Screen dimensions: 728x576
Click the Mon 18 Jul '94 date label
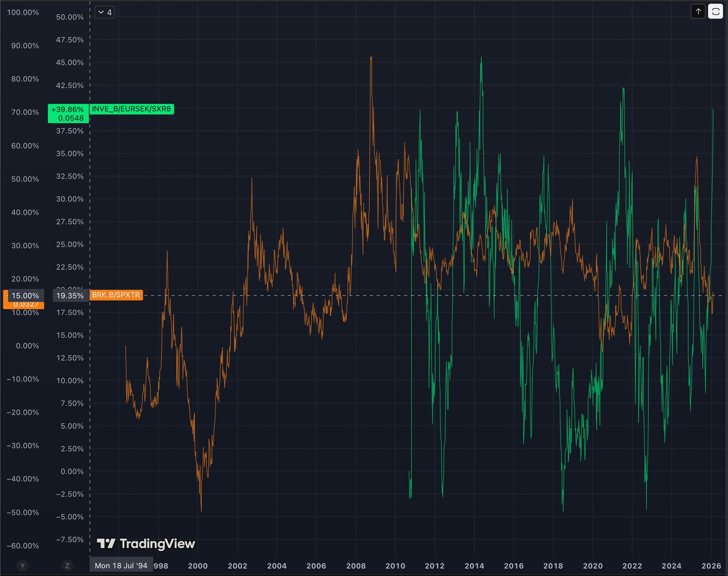click(x=121, y=566)
